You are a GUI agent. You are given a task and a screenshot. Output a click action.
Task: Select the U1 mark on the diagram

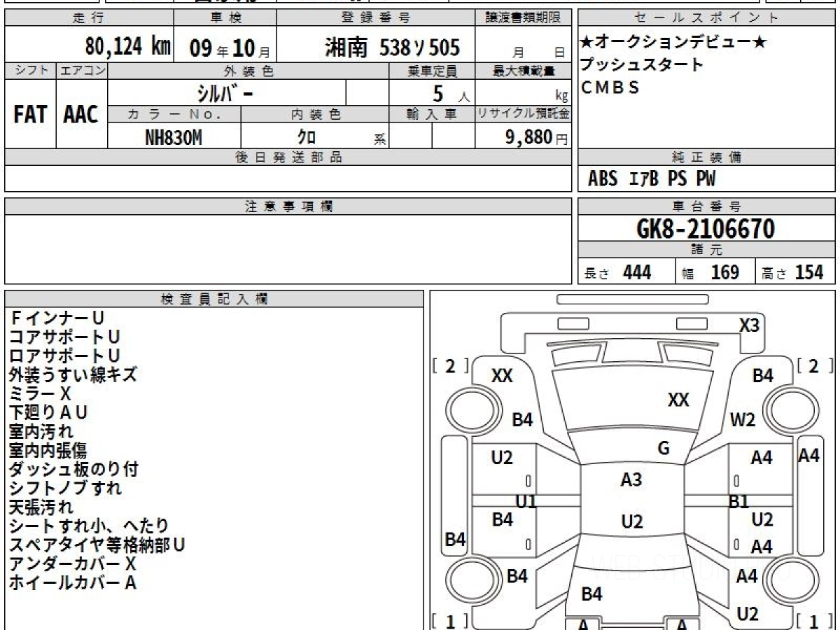click(526, 501)
